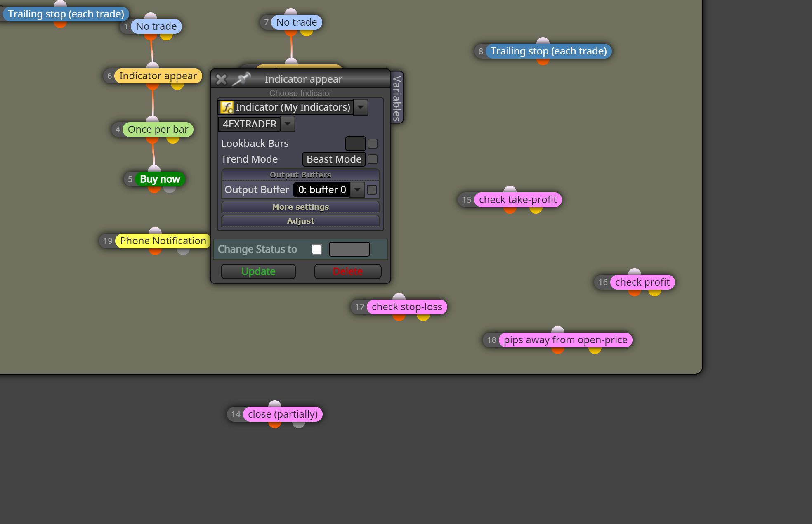
Task: Click the Change Status to input field
Action: point(349,249)
